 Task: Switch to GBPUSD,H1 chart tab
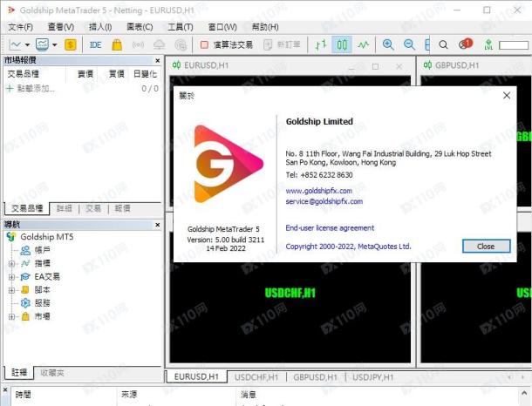tap(316, 377)
